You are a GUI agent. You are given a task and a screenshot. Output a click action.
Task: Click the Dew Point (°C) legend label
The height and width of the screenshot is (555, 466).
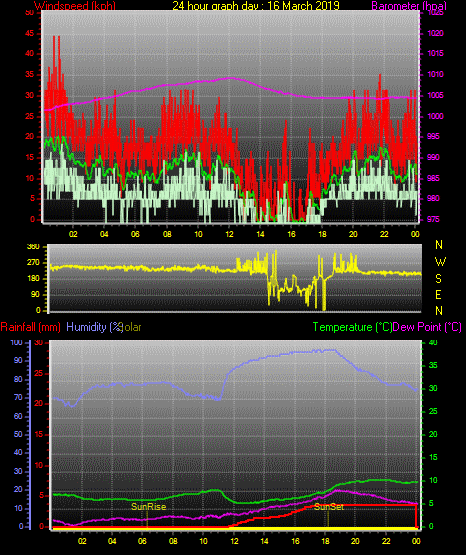click(x=427, y=327)
